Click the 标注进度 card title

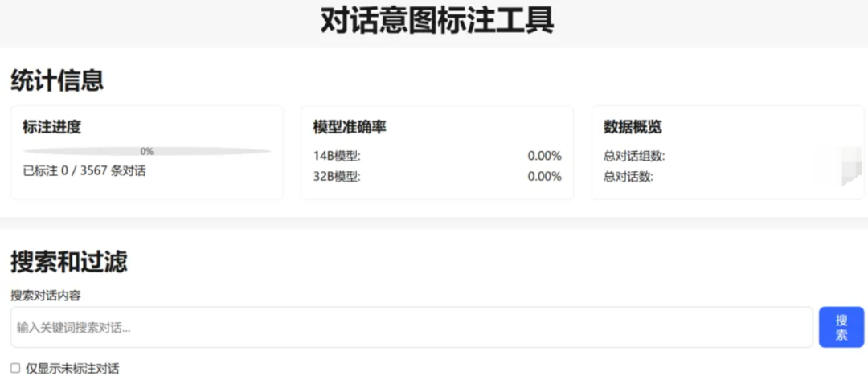(x=52, y=127)
